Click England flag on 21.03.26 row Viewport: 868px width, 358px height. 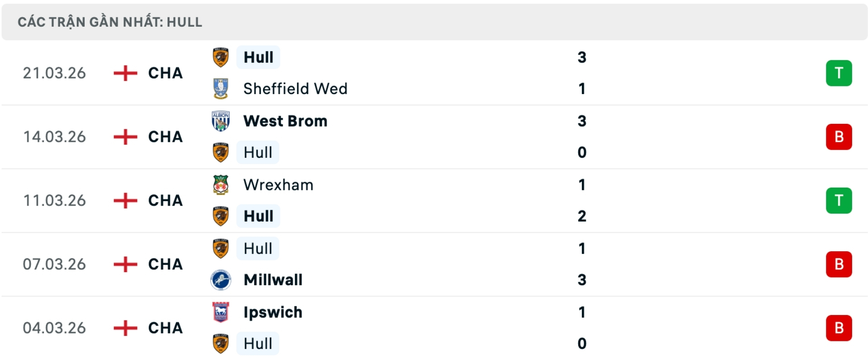pyautogui.click(x=125, y=73)
